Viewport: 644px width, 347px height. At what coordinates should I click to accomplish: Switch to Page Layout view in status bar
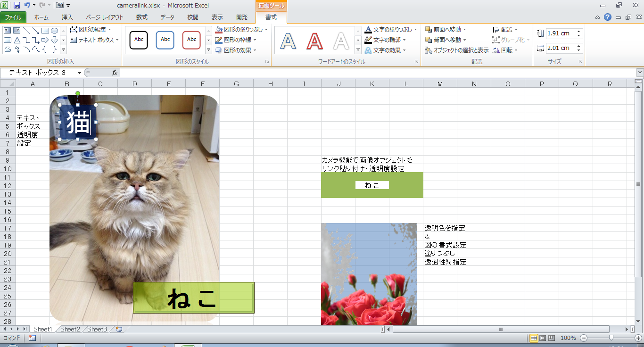tap(543, 338)
